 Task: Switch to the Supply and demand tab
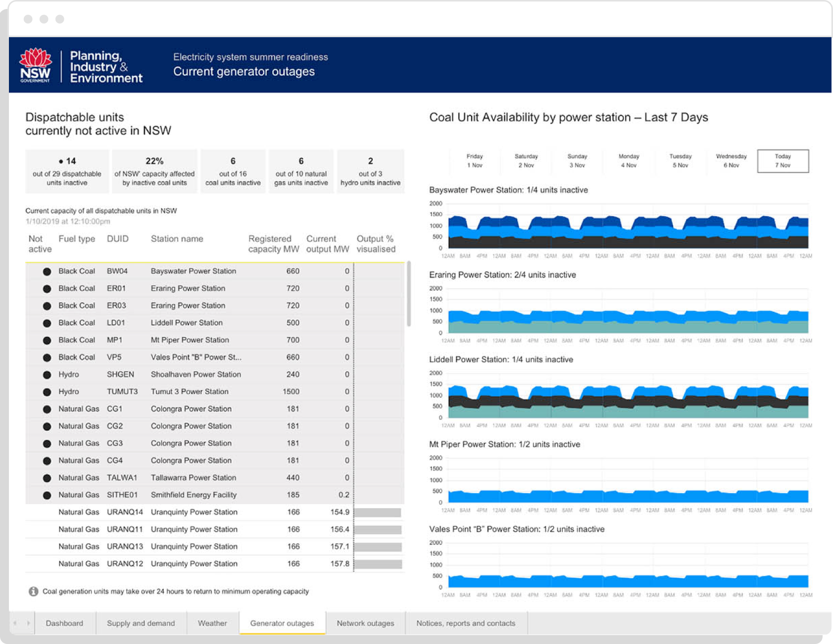141,623
